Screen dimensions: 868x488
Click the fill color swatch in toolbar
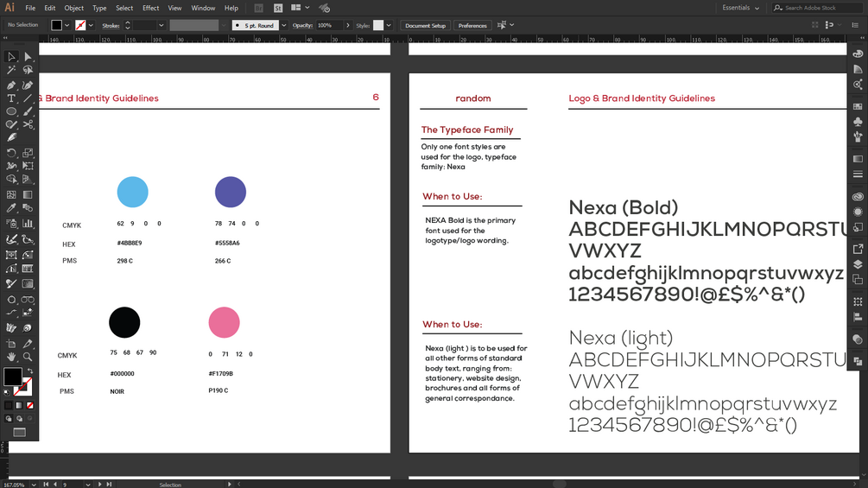pos(13,377)
